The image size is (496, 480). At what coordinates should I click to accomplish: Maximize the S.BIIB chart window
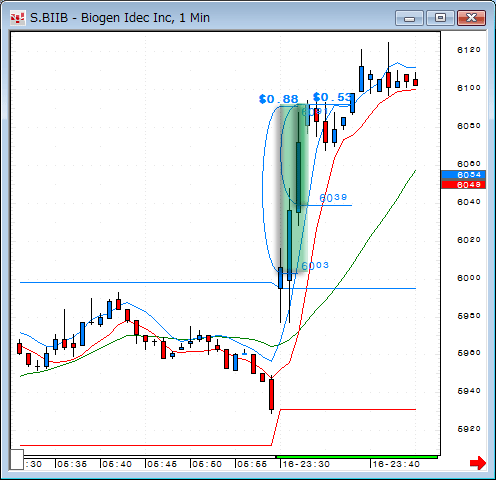click(440, 18)
